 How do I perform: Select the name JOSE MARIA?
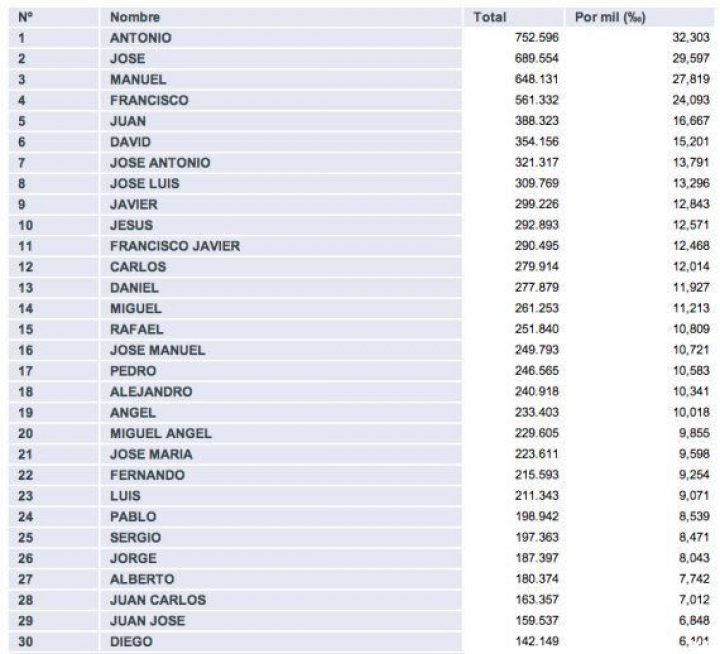coord(151,454)
